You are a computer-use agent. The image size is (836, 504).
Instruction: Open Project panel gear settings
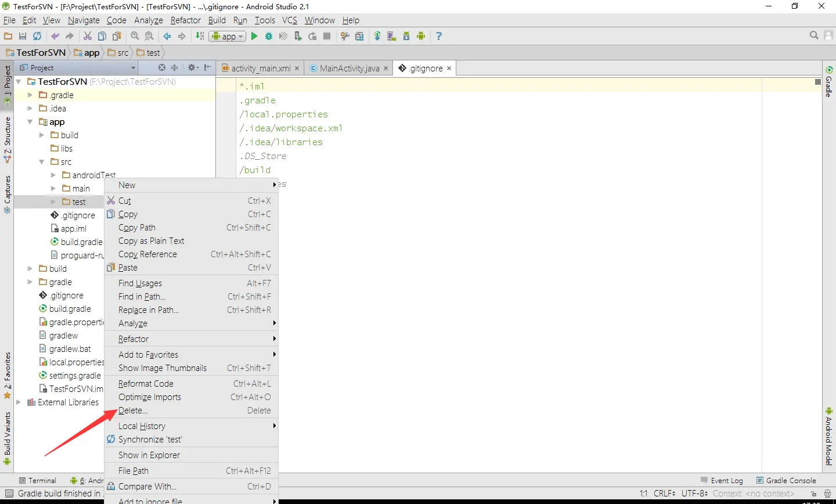tap(192, 68)
